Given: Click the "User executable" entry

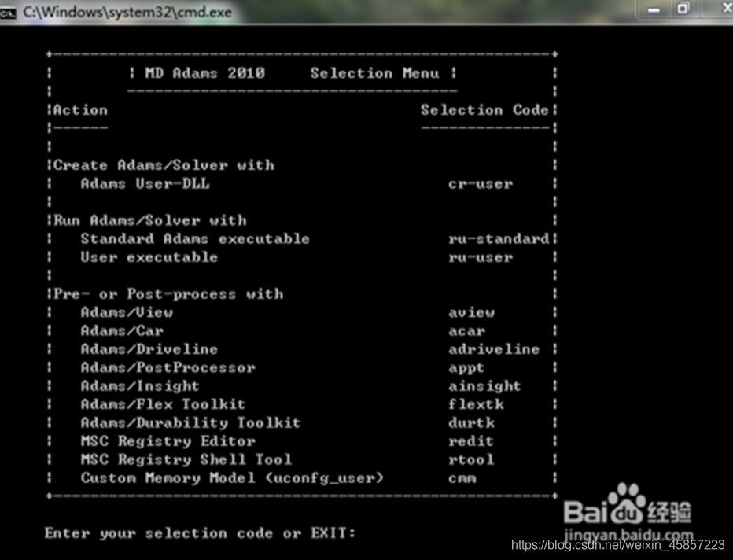Looking at the screenshot, I should tap(149, 257).
